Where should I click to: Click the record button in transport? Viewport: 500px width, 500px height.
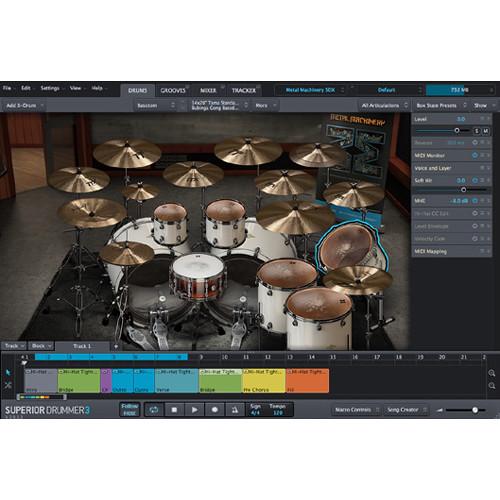[x=215, y=410]
